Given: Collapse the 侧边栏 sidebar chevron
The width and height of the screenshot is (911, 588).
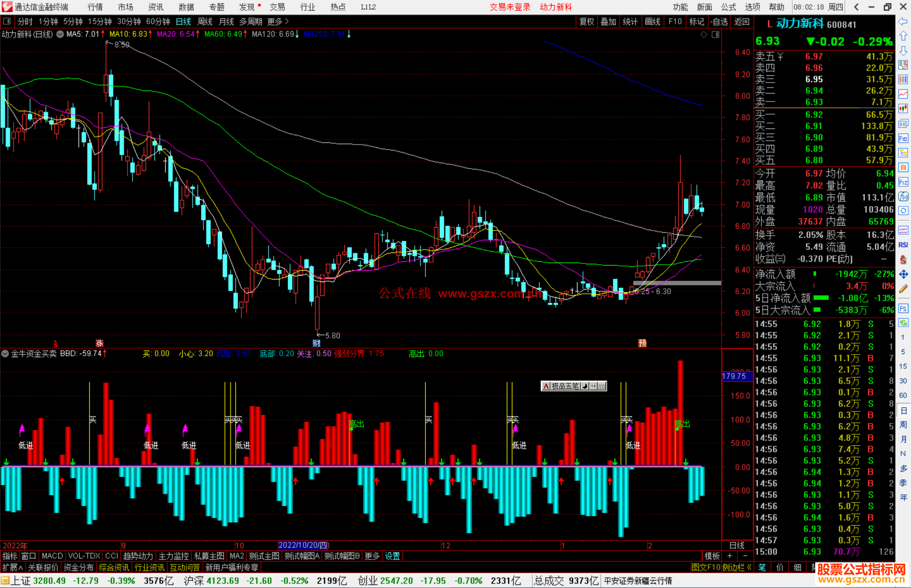Looking at the screenshot, I should coord(749,567).
